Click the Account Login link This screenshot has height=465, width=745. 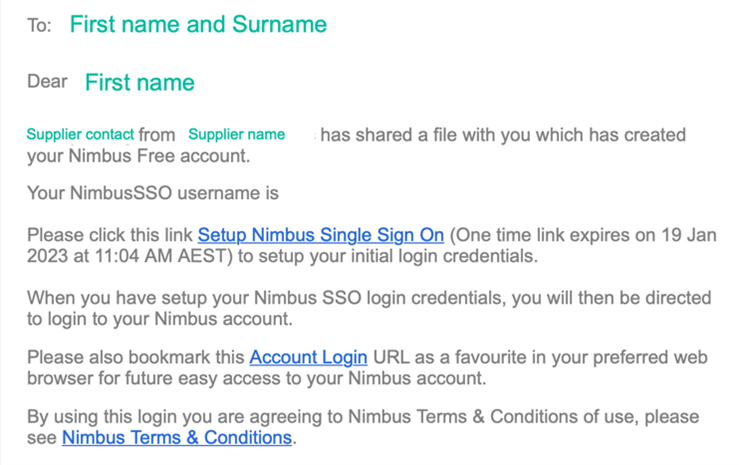(308, 357)
